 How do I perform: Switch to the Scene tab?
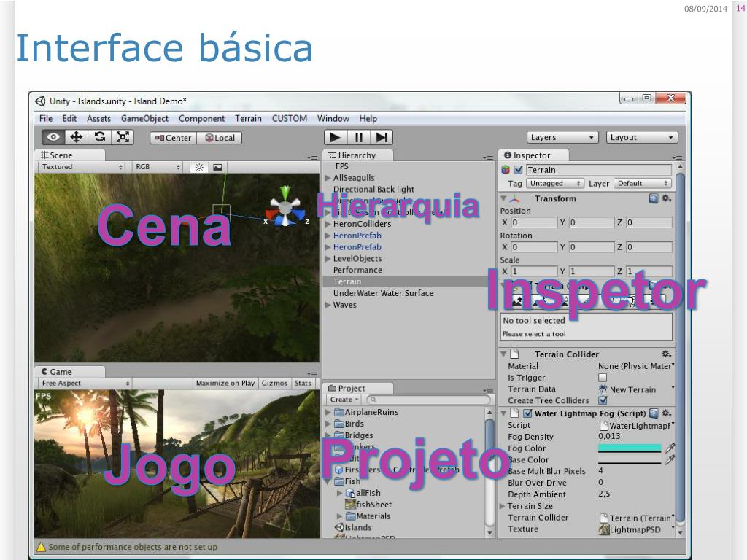(x=69, y=155)
